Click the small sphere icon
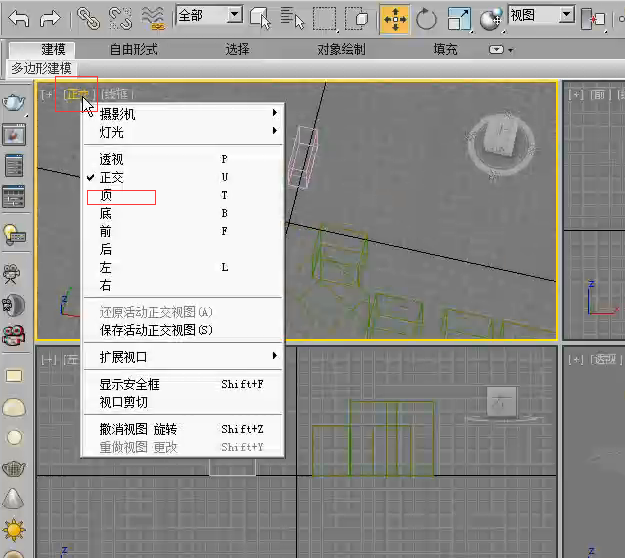Screen dimensions: 625x558 [14, 437]
